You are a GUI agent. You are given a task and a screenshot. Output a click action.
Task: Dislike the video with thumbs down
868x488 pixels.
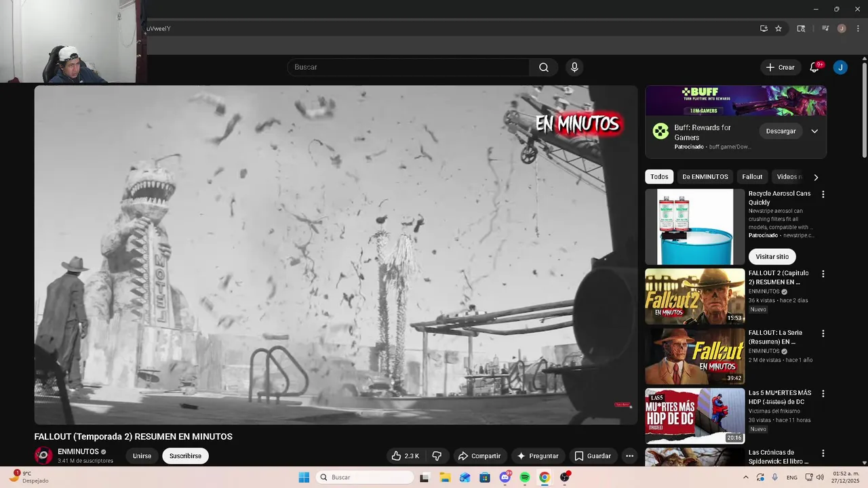[437, 456]
